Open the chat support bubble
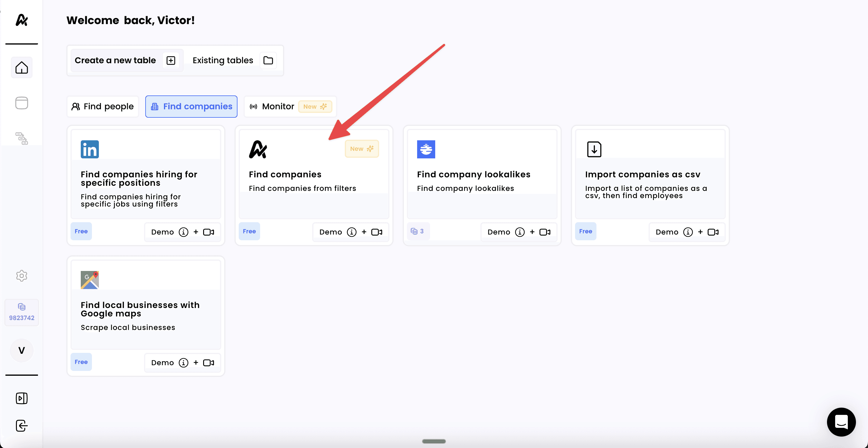868x448 pixels. tap(841, 422)
